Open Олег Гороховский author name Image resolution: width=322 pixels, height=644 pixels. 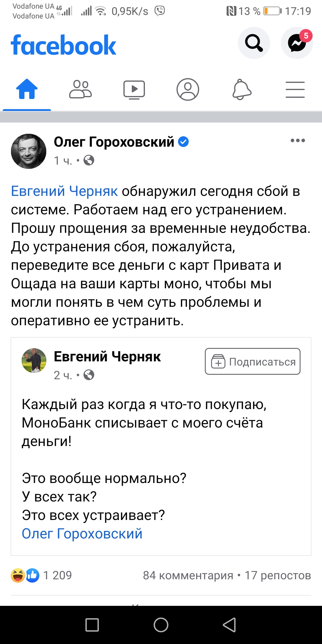(114, 142)
